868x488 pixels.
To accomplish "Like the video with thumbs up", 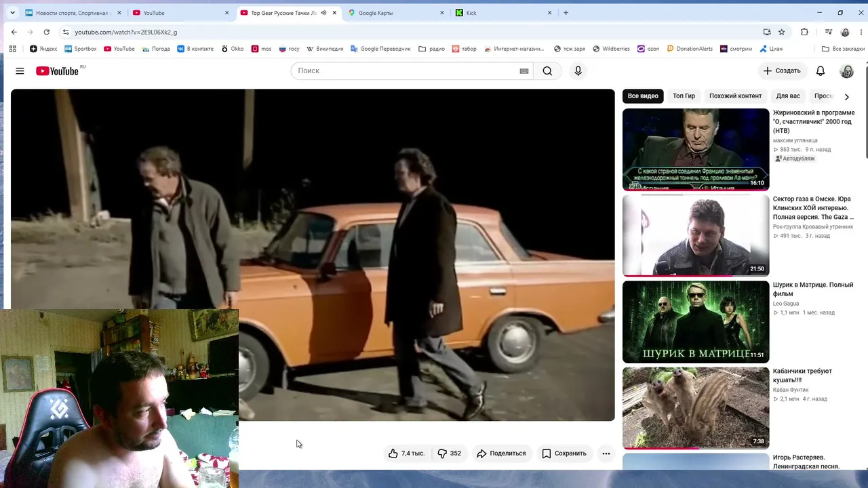I will click(406, 453).
